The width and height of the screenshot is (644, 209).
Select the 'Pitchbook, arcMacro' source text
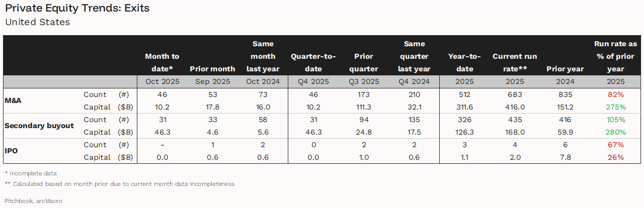tap(34, 201)
